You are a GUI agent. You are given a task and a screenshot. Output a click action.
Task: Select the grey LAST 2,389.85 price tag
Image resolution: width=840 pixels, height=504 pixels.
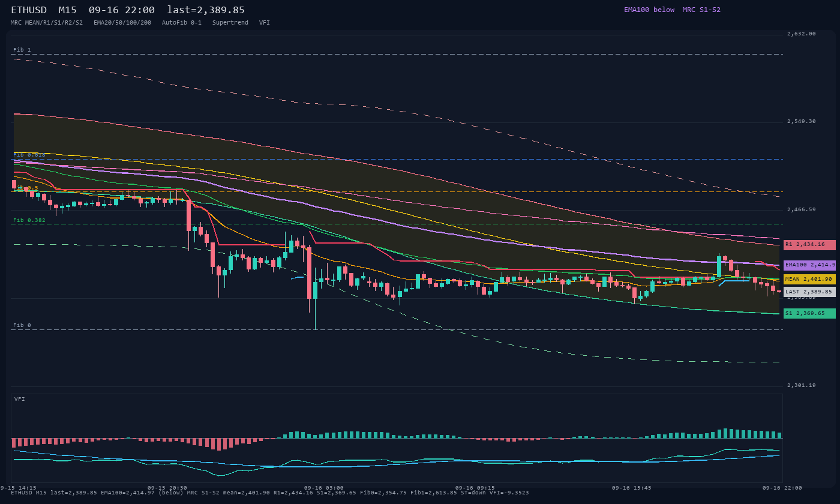(809, 292)
